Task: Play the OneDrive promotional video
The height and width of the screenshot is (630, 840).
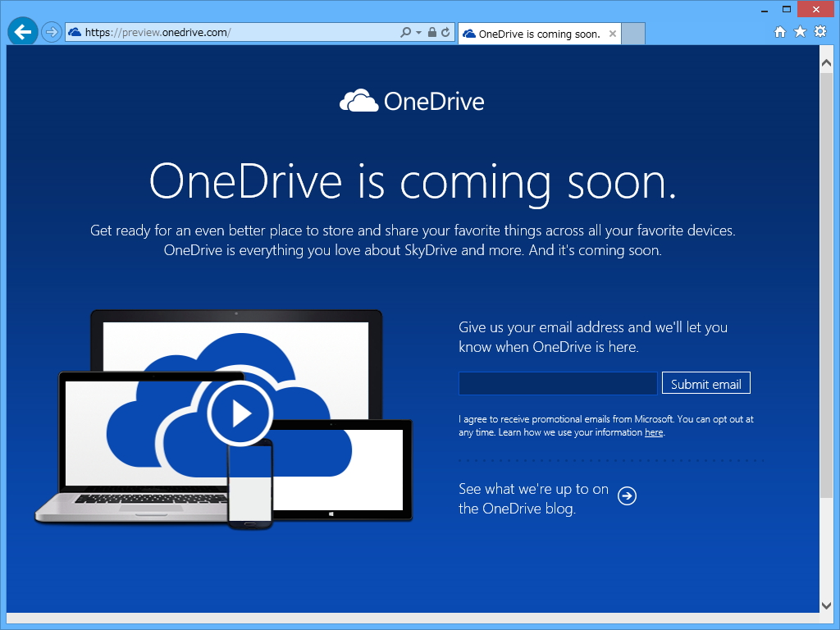Action: pyautogui.click(x=240, y=413)
